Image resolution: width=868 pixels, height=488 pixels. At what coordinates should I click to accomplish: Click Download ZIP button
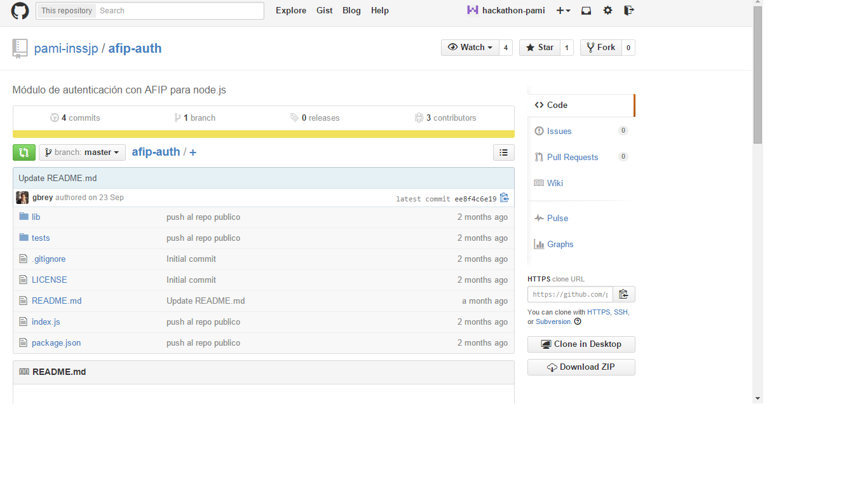pos(581,367)
